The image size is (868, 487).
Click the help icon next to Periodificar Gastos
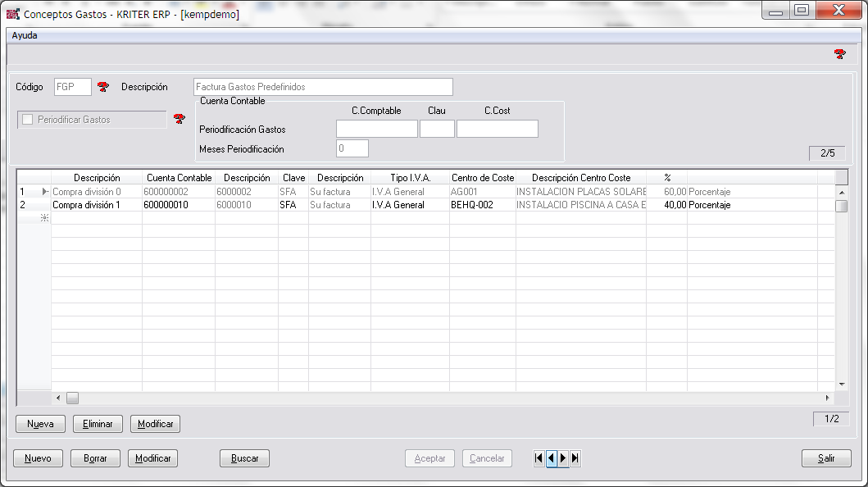tap(180, 120)
